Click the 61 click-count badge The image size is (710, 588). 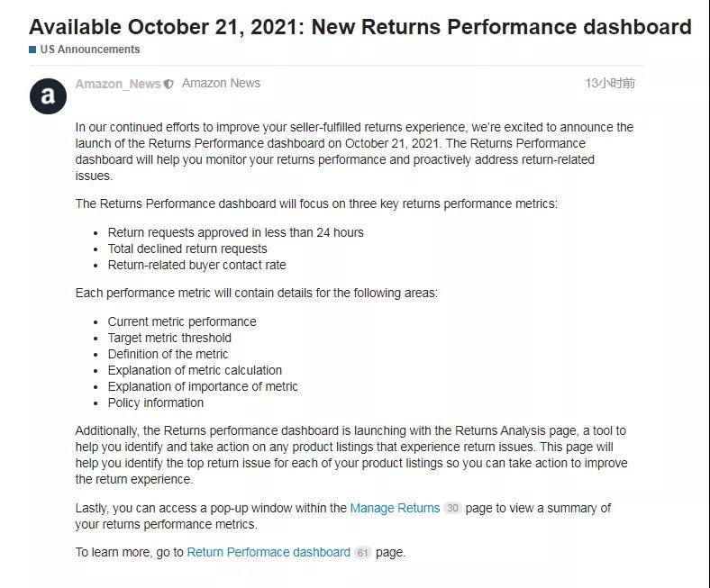[x=362, y=553]
